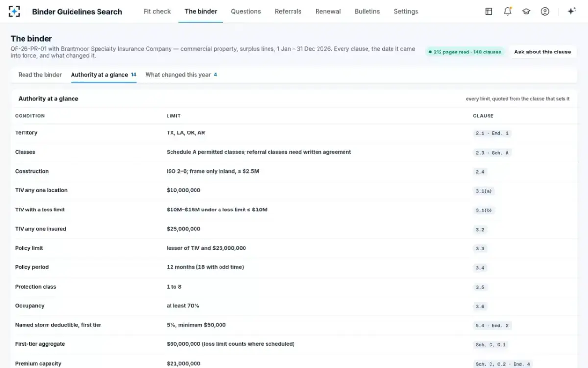Click the Policy period condition label
This screenshot has height=368, width=588.
32,267
